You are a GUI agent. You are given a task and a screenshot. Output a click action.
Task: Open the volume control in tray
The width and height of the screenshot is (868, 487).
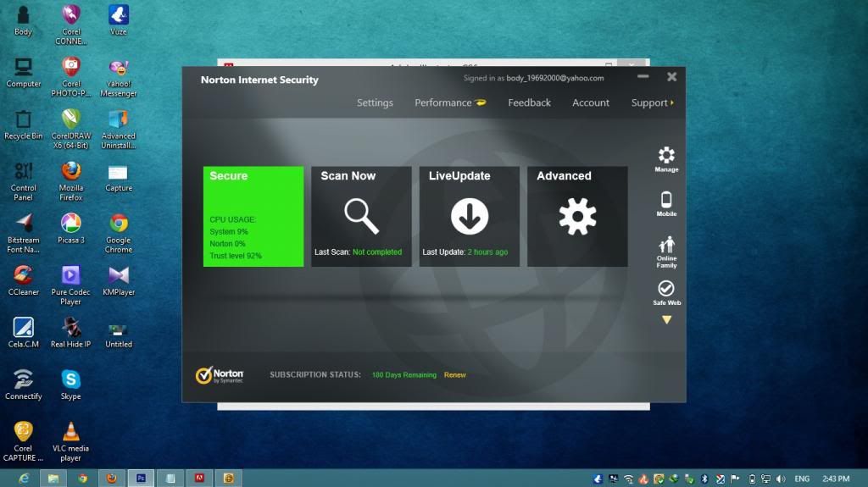[x=781, y=479]
